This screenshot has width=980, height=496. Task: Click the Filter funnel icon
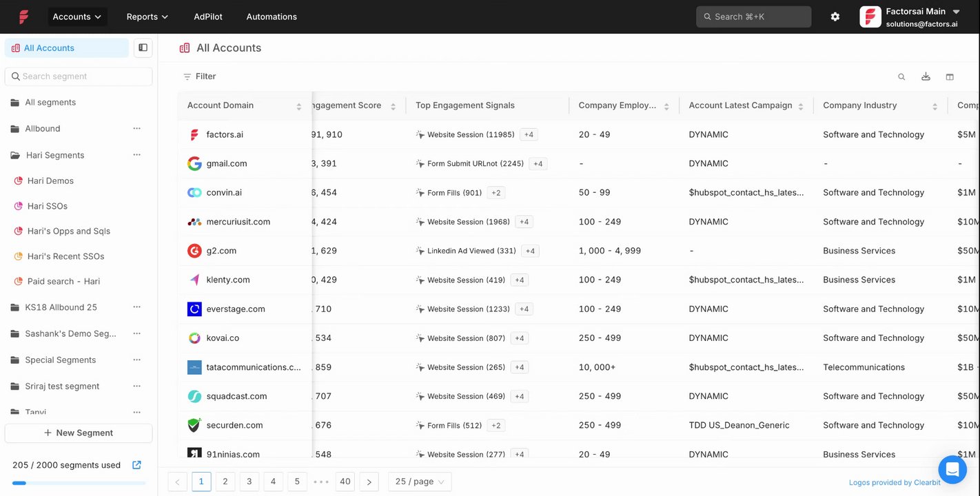[187, 76]
